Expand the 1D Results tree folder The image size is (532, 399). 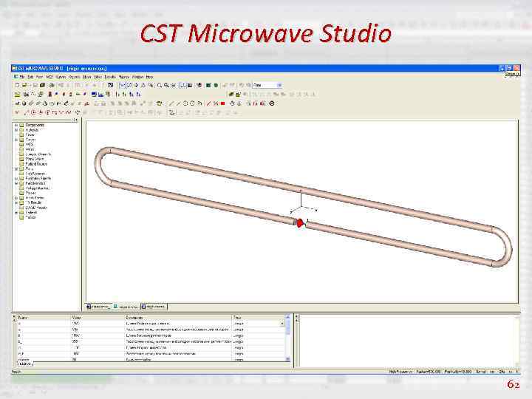point(16,202)
